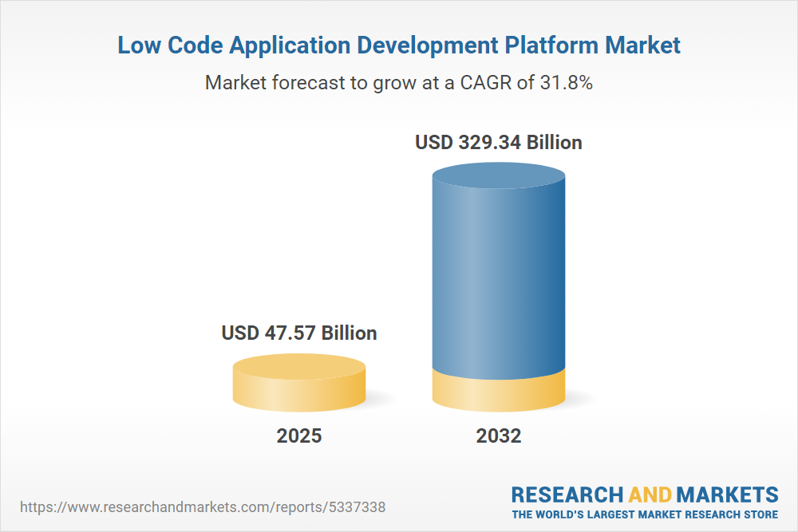Viewport: 798px width, 532px height.
Task: Click the yellow base of the 2032 cylinder
Action: tap(499, 392)
